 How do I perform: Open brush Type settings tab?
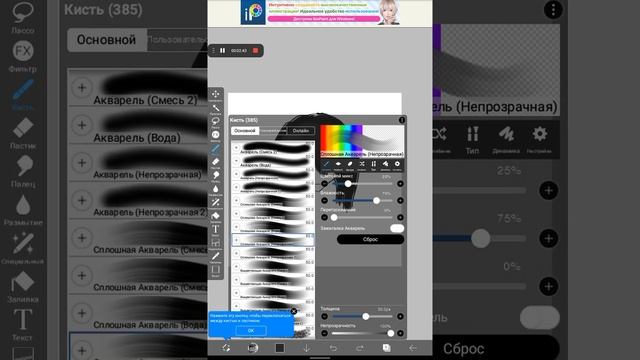click(x=373, y=164)
